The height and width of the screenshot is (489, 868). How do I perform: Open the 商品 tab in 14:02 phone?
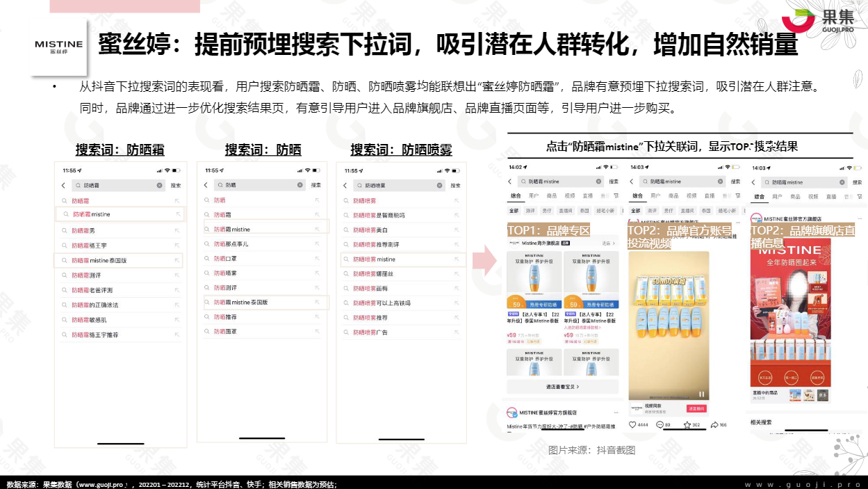point(552,196)
